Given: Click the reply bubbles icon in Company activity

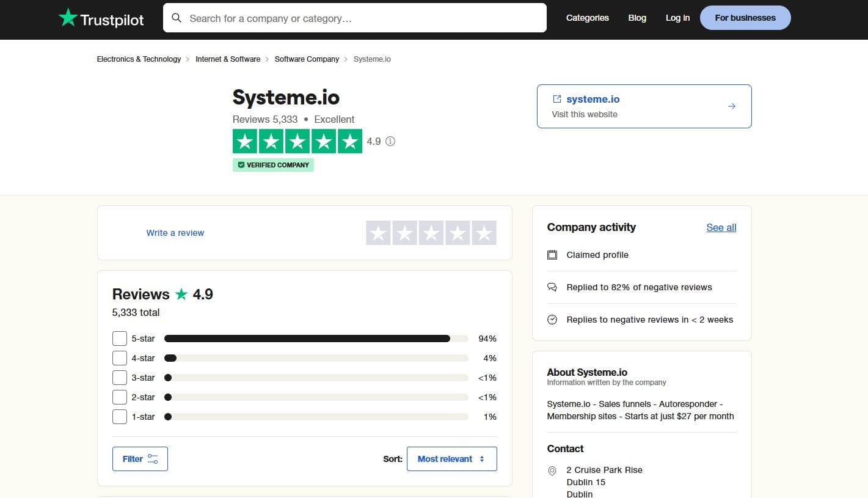Looking at the screenshot, I should 552,287.
